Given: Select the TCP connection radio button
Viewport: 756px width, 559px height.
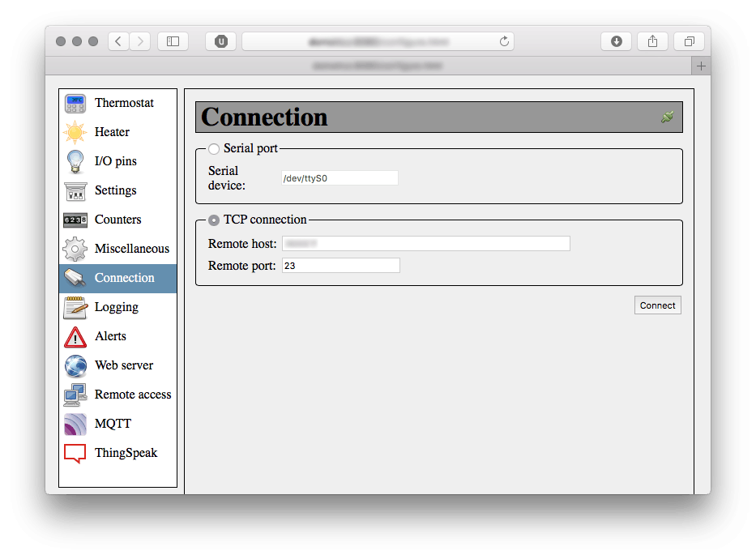Looking at the screenshot, I should click(x=214, y=220).
